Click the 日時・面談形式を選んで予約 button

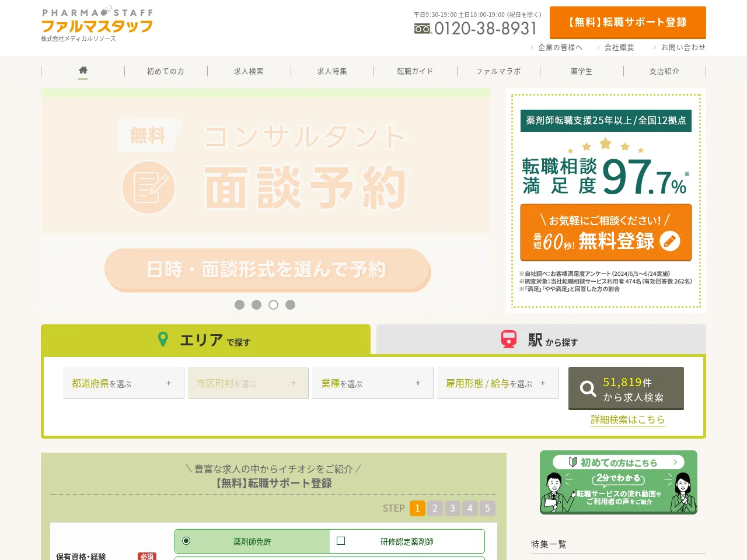click(267, 269)
